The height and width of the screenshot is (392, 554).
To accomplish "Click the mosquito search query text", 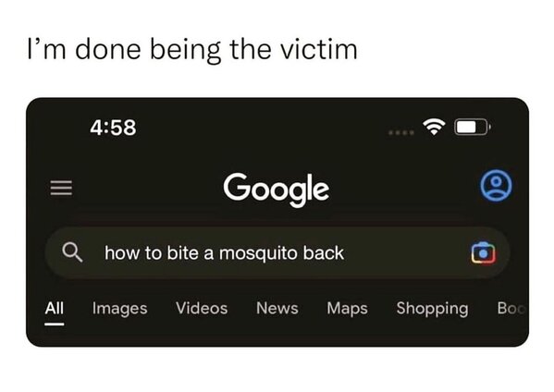I will [x=225, y=253].
